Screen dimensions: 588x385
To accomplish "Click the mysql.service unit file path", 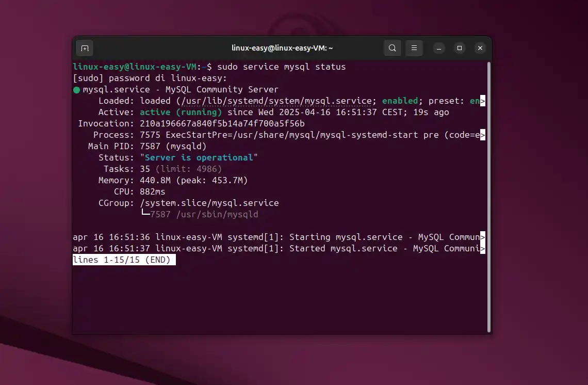I will click(277, 101).
